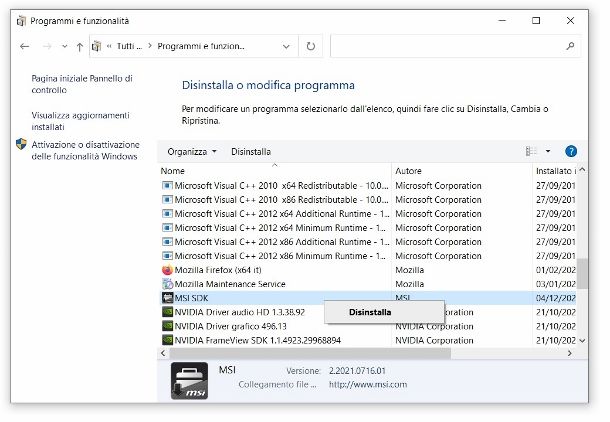Click date 01/02/202 in Firefox row
This screenshot has height=422, width=610.
[556, 270]
